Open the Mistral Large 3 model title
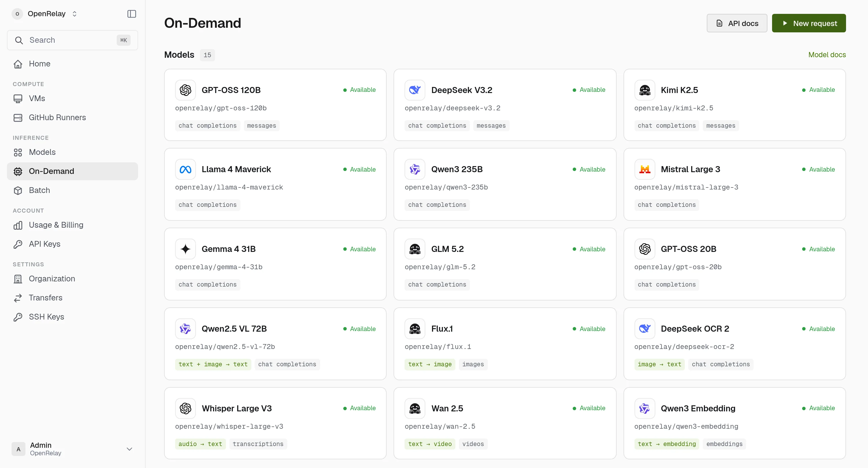 (x=690, y=170)
